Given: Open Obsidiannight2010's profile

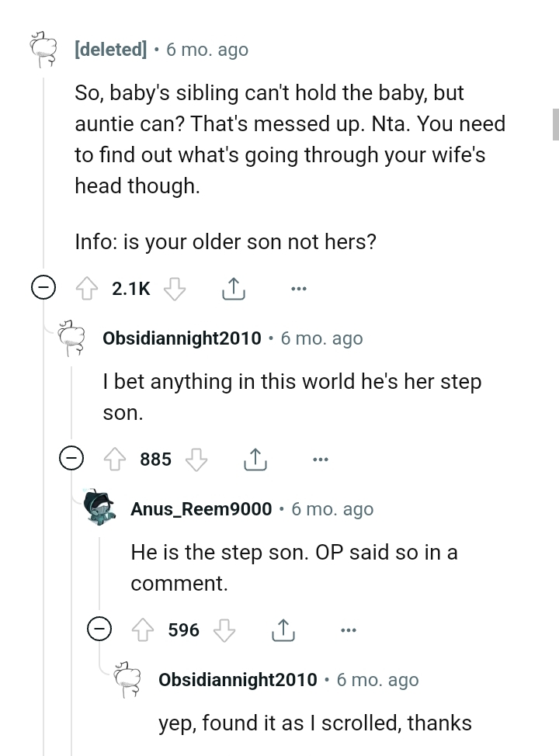Looking at the screenshot, I should [x=182, y=338].
